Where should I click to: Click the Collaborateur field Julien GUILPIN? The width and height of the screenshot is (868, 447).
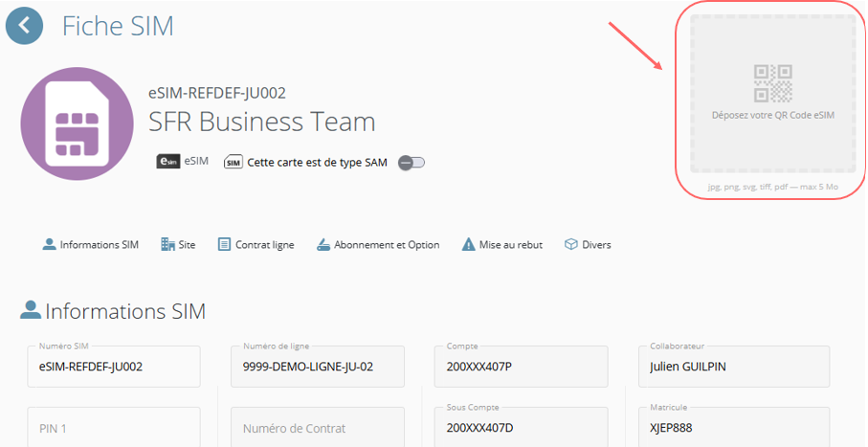coord(734,367)
